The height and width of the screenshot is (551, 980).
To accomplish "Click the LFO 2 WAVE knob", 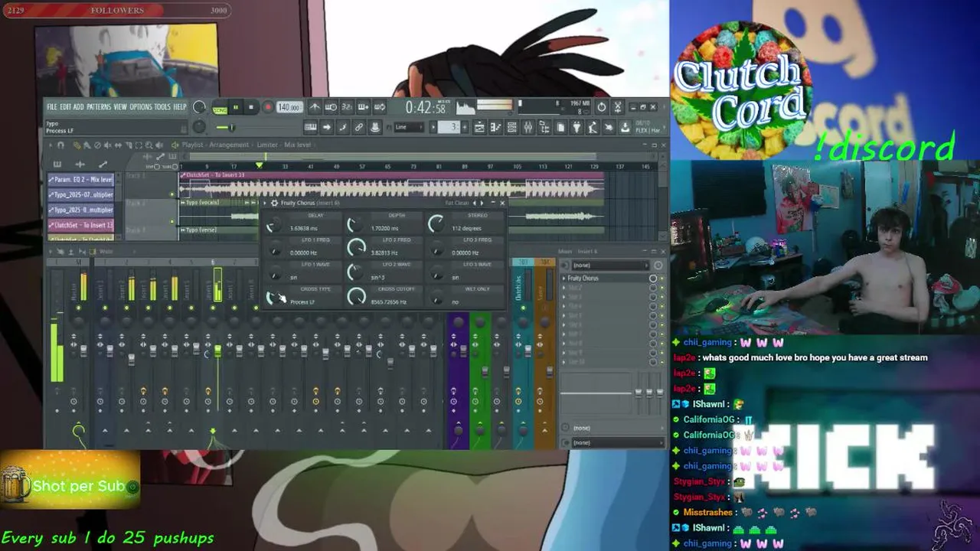I will point(355,272).
